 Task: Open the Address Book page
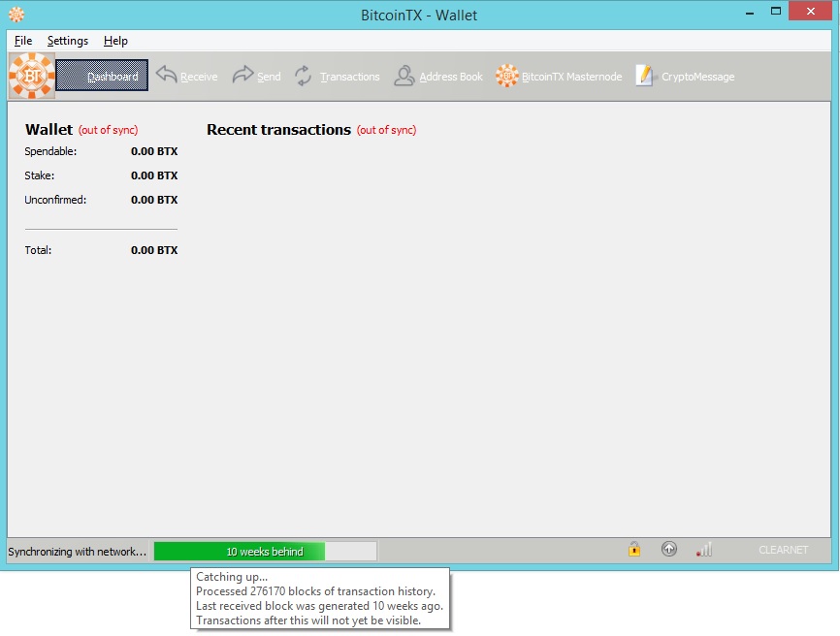pos(438,76)
